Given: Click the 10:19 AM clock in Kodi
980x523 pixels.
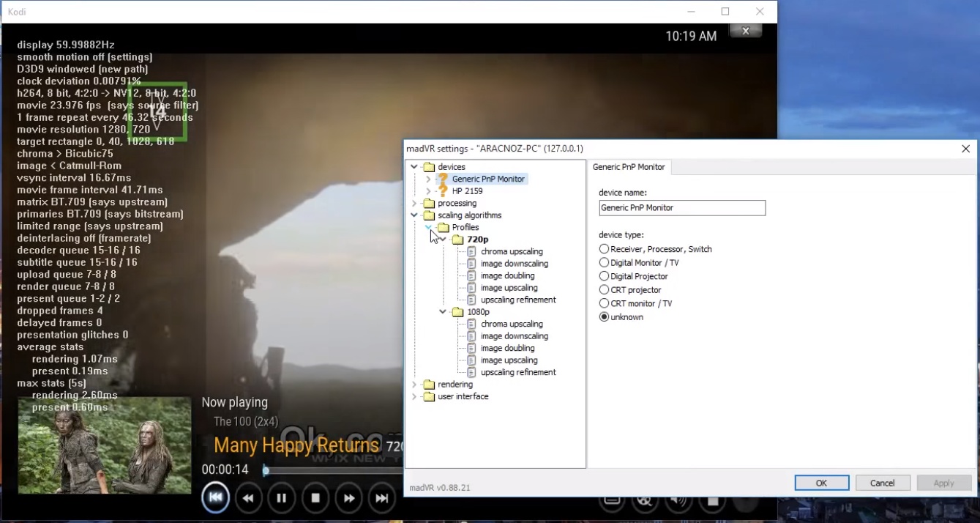Looking at the screenshot, I should pos(691,36).
